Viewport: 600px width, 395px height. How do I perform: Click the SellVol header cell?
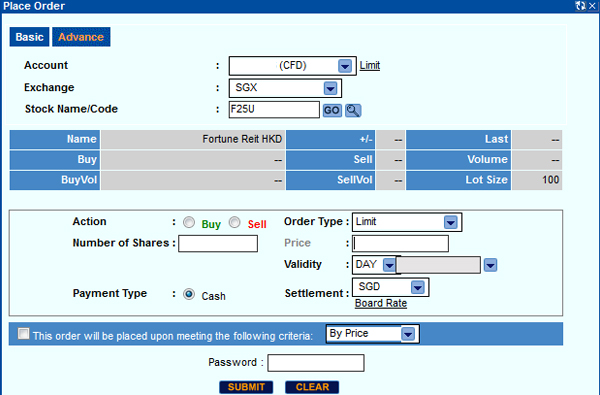pyautogui.click(x=330, y=180)
